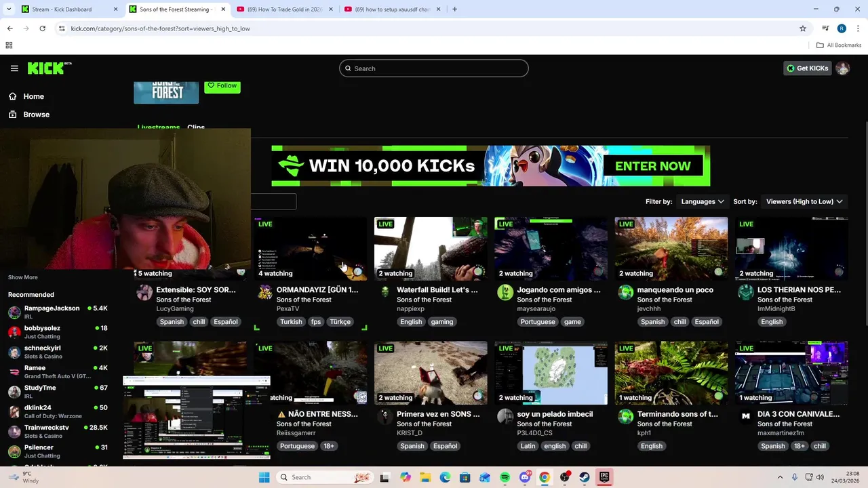Open Discord from the taskbar
The image size is (868, 488).
click(x=524, y=477)
